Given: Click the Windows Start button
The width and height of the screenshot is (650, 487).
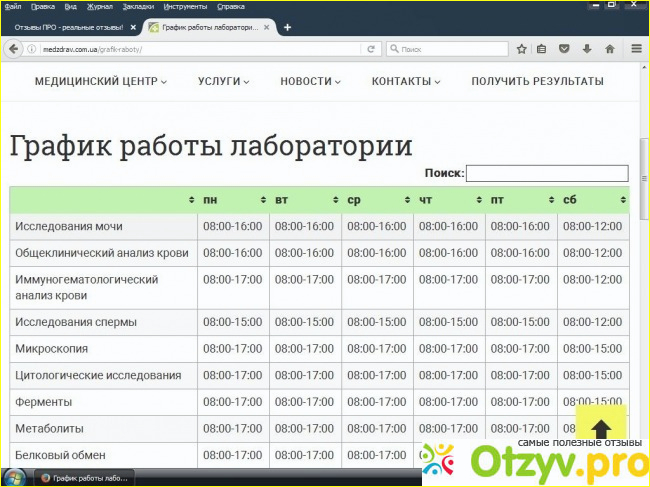Looking at the screenshot, I should (12, 478).
